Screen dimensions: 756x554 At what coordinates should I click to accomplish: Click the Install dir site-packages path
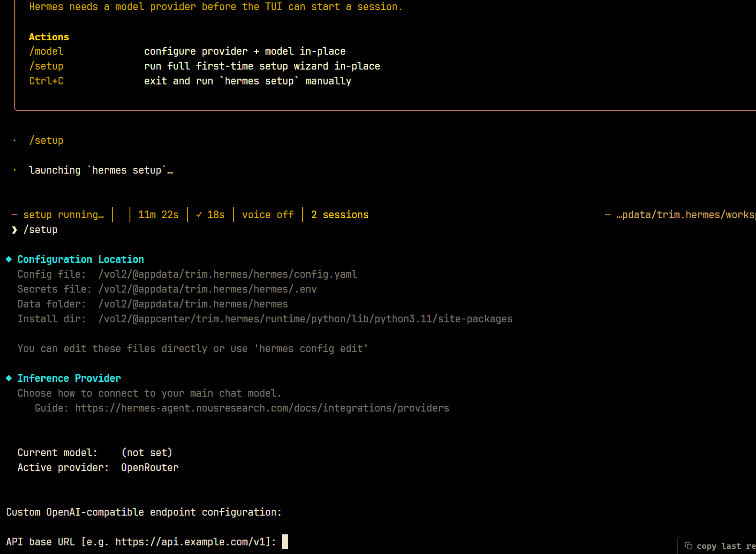coord(305,319)
